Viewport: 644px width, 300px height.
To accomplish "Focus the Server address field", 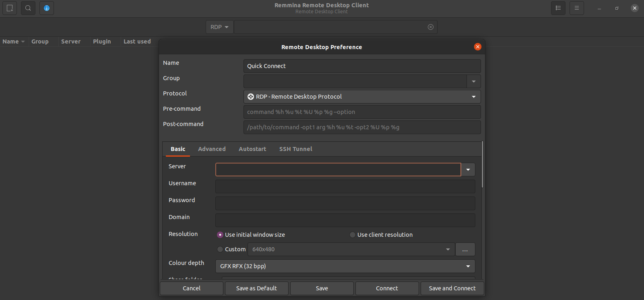I will (338, 170).
